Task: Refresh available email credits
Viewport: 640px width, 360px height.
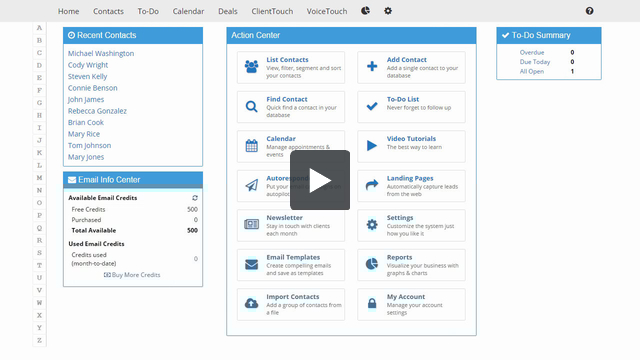Action: (x=195, y=198)
